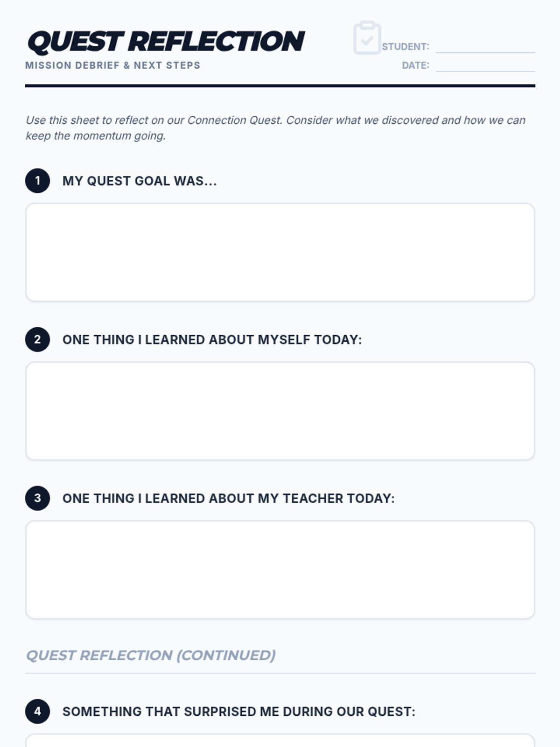
Task: Click the Learned About Myself Today heading
Action: 212,339
